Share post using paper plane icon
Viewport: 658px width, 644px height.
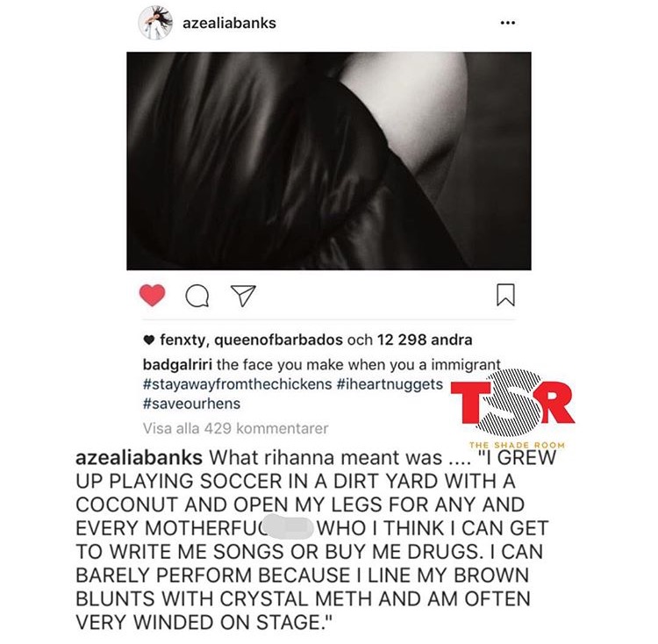point(243,296)
